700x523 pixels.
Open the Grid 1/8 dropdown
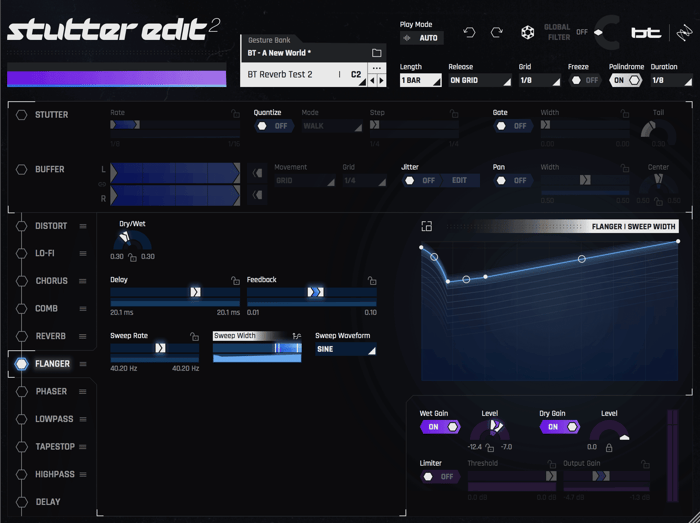(539, 80)
